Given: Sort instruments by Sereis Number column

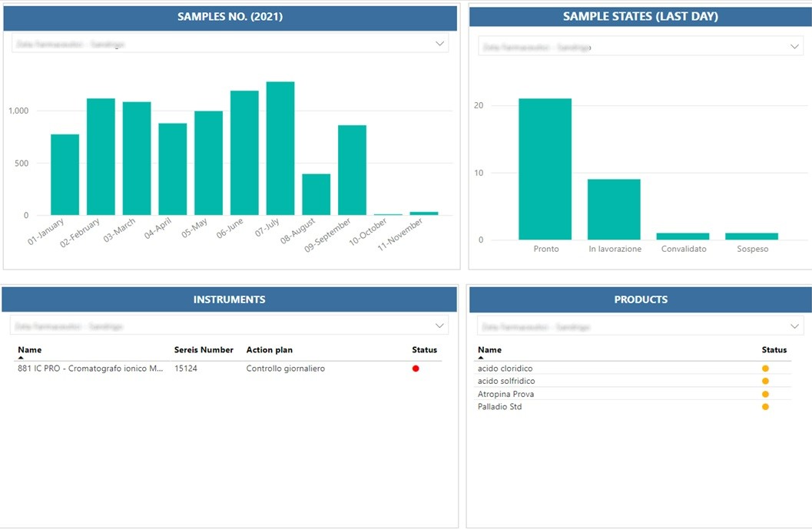Looking at the screenshot, I should click(204, 350).
